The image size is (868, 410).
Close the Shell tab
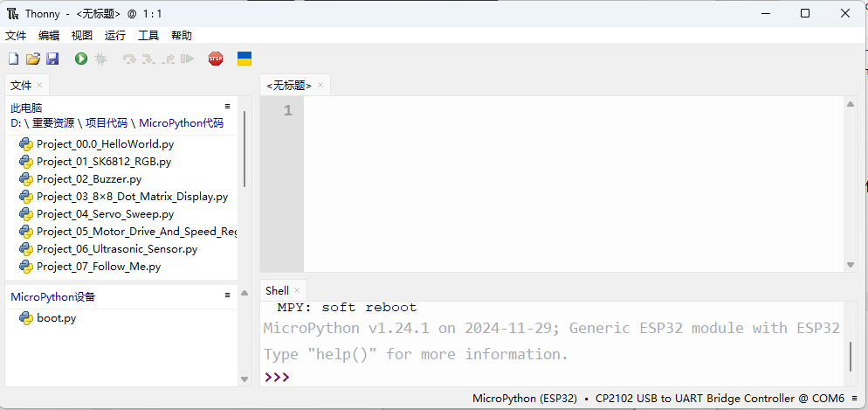pos(297,290)
